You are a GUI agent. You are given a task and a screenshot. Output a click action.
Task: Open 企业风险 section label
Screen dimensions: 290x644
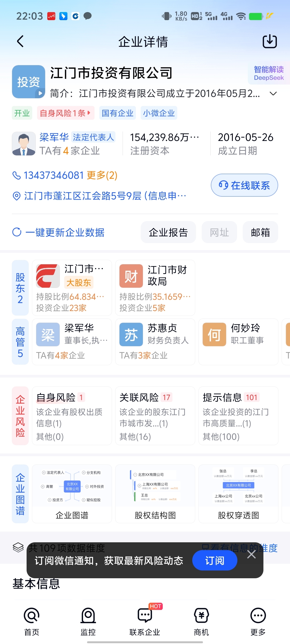point(20,416)
